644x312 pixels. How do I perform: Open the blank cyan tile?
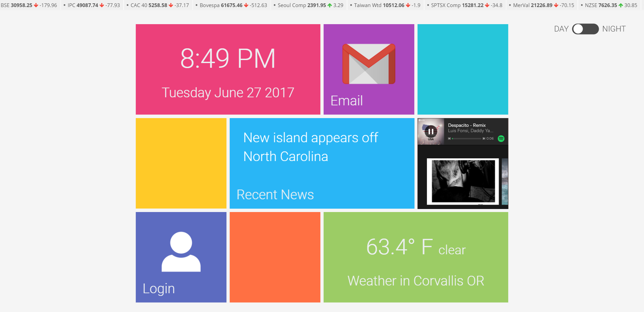(463, 69)
